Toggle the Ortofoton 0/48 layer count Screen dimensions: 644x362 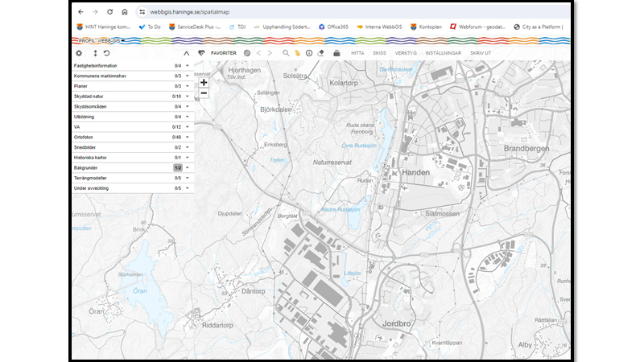177,137
